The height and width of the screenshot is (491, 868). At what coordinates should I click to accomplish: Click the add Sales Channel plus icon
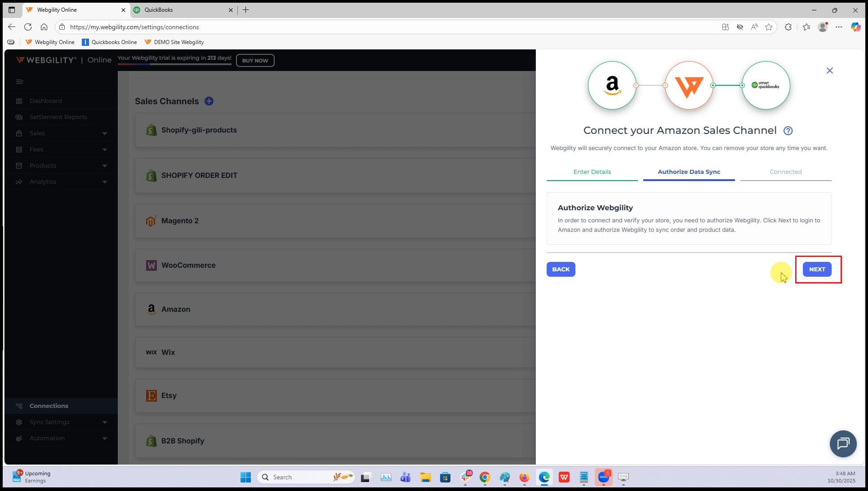pos(209,101)
